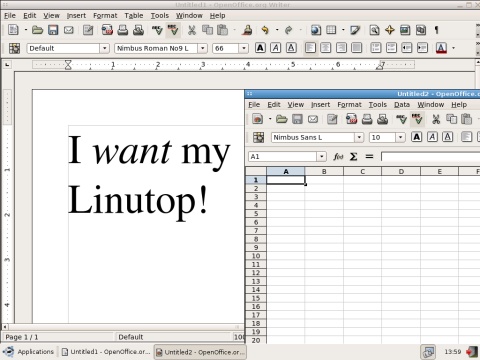Click the Print icon in Calc toolbar
Viewport: 480px width, 360px height.
[x=367, y=119]
